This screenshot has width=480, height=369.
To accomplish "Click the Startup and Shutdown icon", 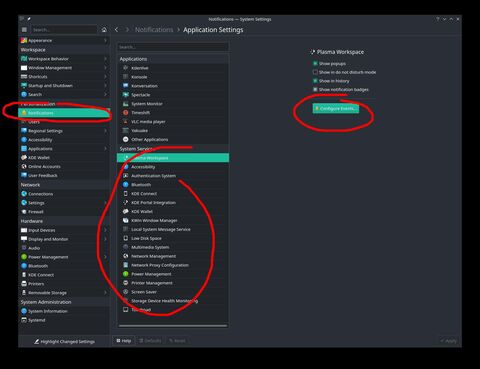I will pyautogui.click(x=24, y=85).
